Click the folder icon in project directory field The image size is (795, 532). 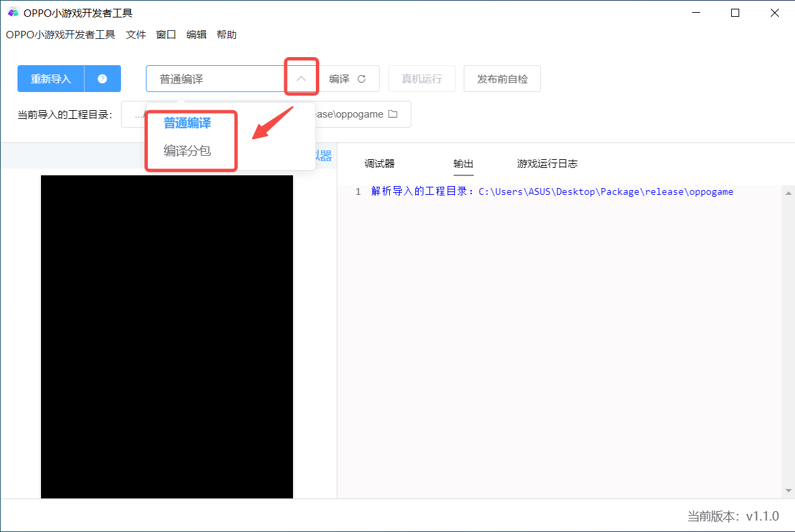(393, 114)
